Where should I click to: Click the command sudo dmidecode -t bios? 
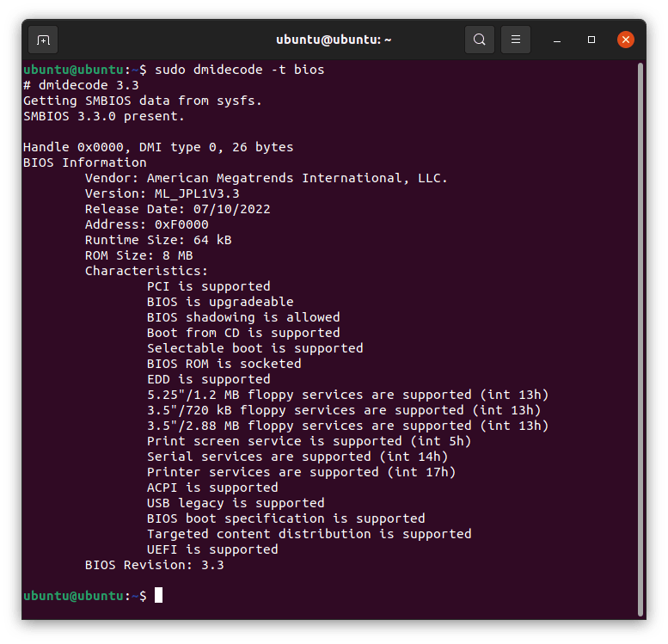coord(239,70)
